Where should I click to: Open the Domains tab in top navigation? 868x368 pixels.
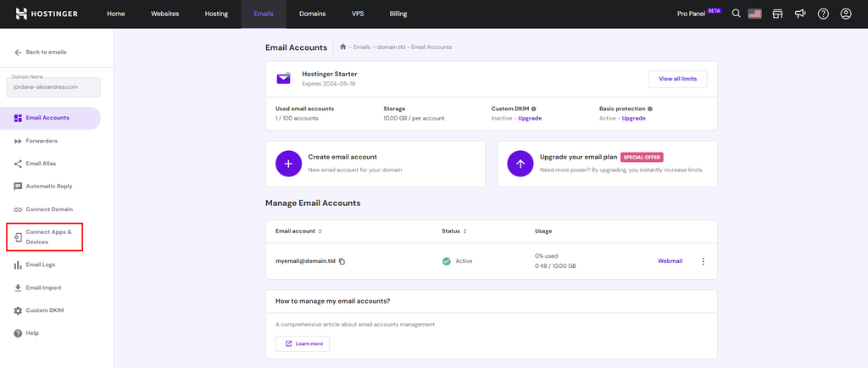[x=312, y=14]
